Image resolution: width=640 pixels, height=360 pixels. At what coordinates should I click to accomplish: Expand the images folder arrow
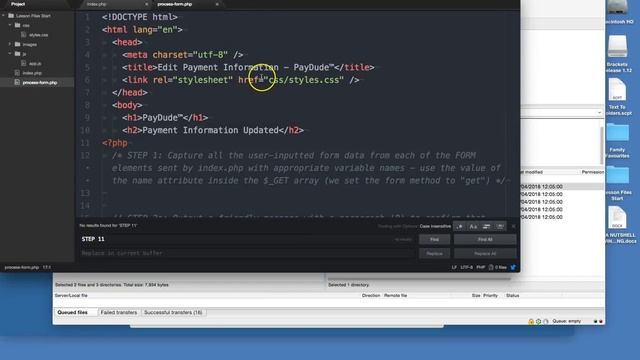[10, 44]
